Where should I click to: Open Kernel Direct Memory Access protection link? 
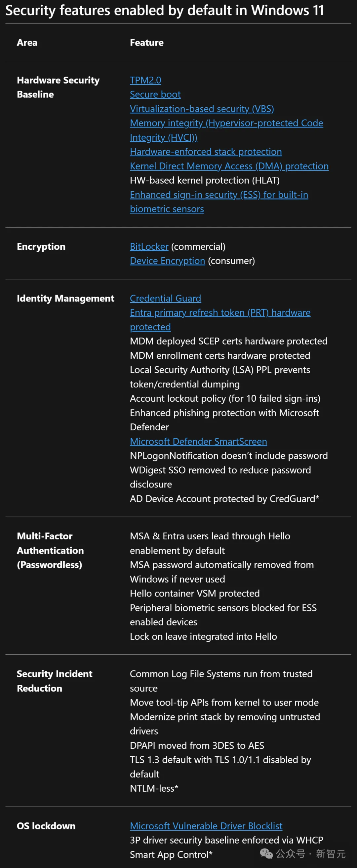[229, 166]
